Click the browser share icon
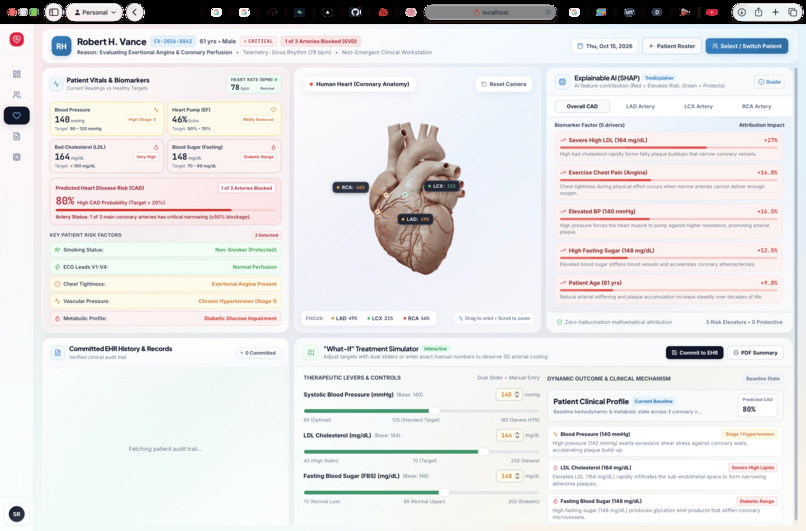806x531 pixels. (x=758, y=12)
